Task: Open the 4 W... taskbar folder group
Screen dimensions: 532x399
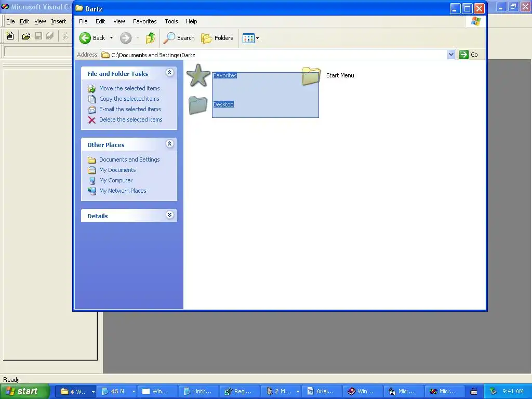Action: [x=76, y=392]
